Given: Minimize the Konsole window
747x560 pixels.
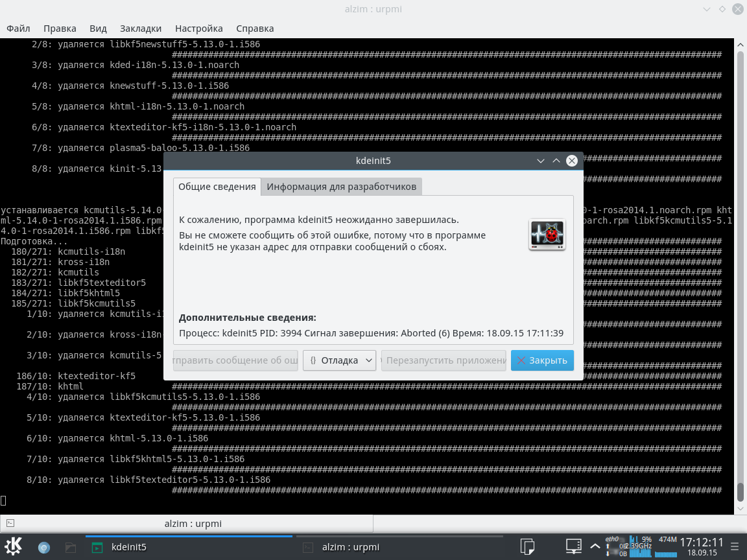Looking at the screenshot, I should click(707, 10).
